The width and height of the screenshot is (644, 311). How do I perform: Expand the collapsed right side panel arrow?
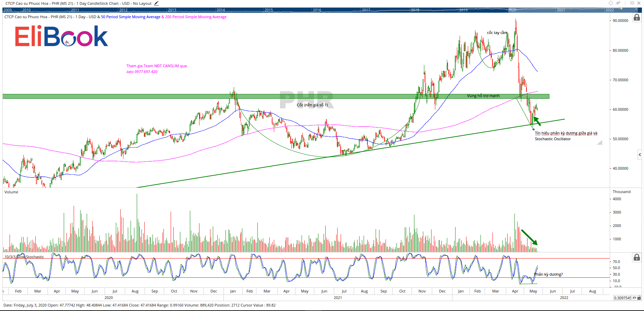point(640,155)
